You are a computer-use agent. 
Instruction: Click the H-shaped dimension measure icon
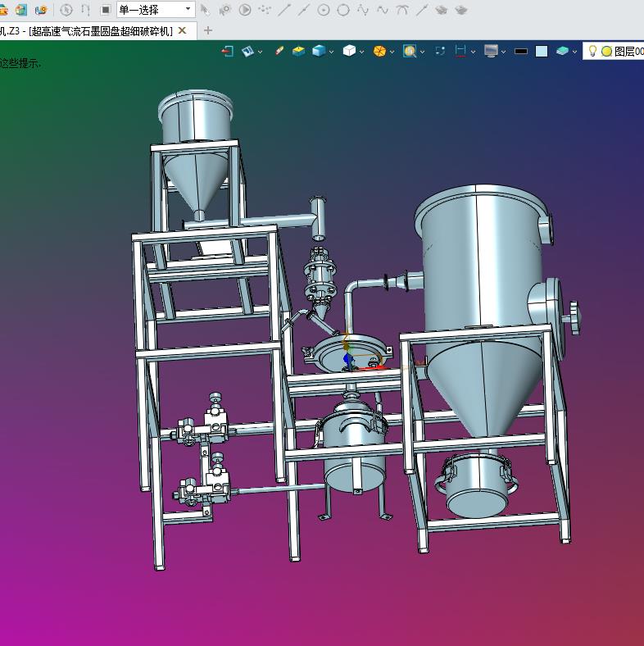[x=460, y=51]
